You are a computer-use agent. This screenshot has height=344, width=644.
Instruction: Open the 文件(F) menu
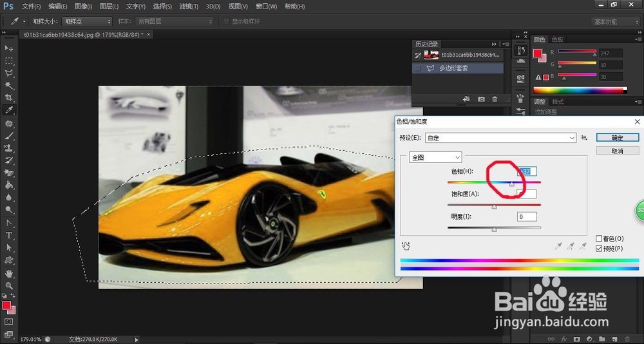tap(31, 6)
